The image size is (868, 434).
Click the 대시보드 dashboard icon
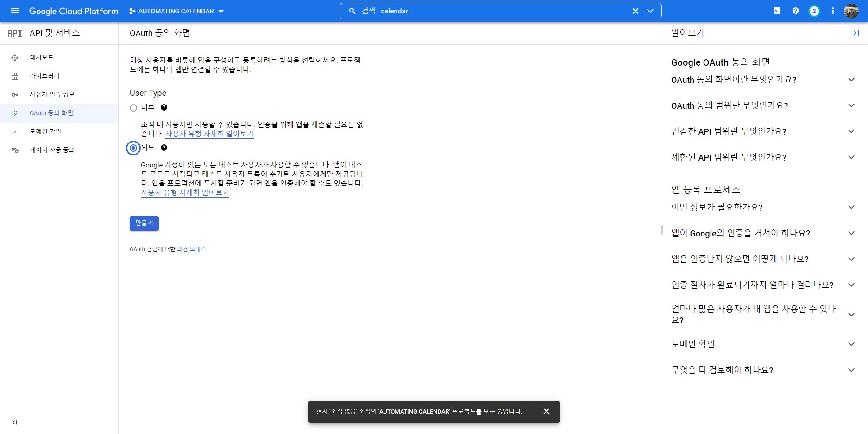(x=15, y=58)
